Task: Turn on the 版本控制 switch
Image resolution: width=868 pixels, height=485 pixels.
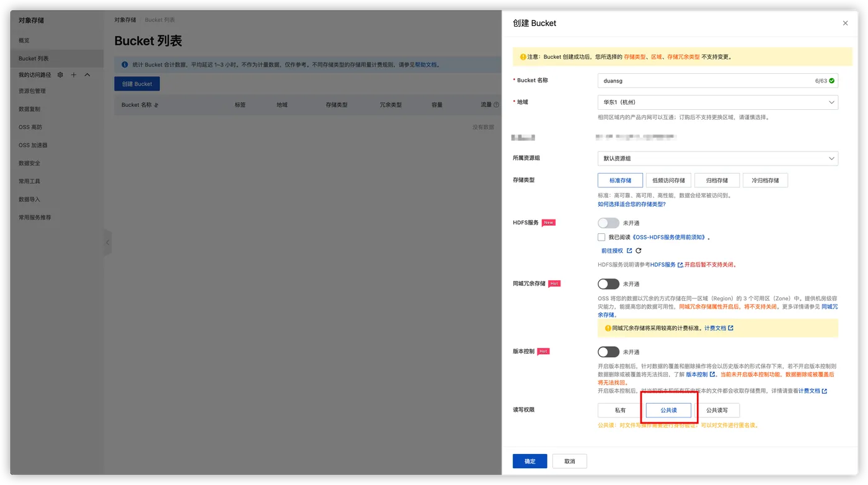Action: tap(608, 352)
